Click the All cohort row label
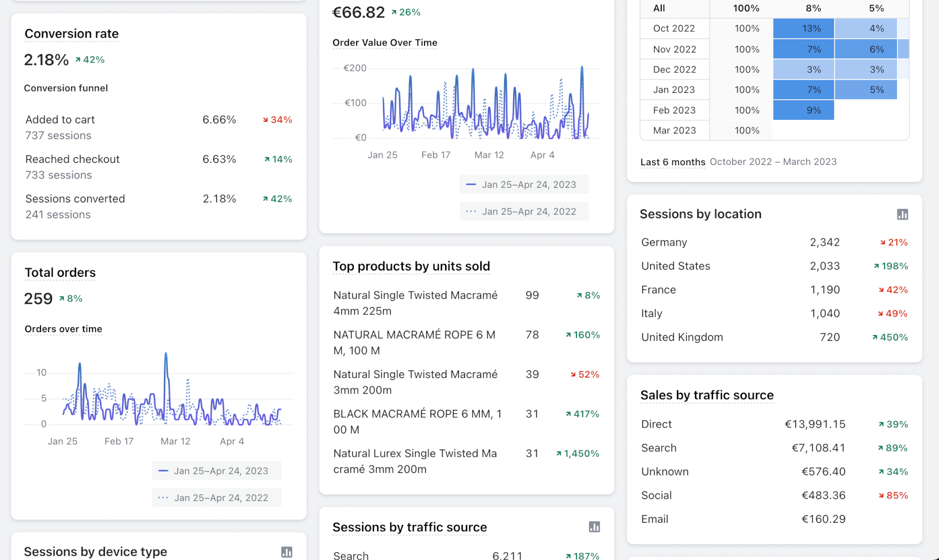 point(659,8)
